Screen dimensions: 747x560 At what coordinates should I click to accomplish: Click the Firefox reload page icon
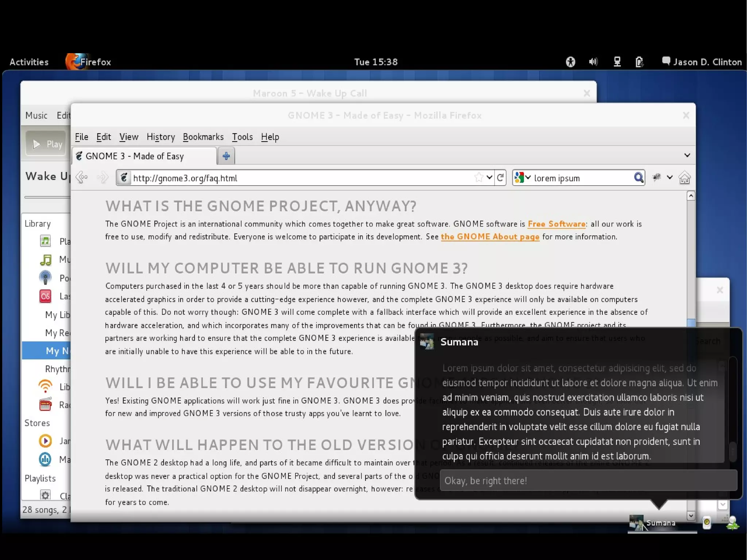500,178
